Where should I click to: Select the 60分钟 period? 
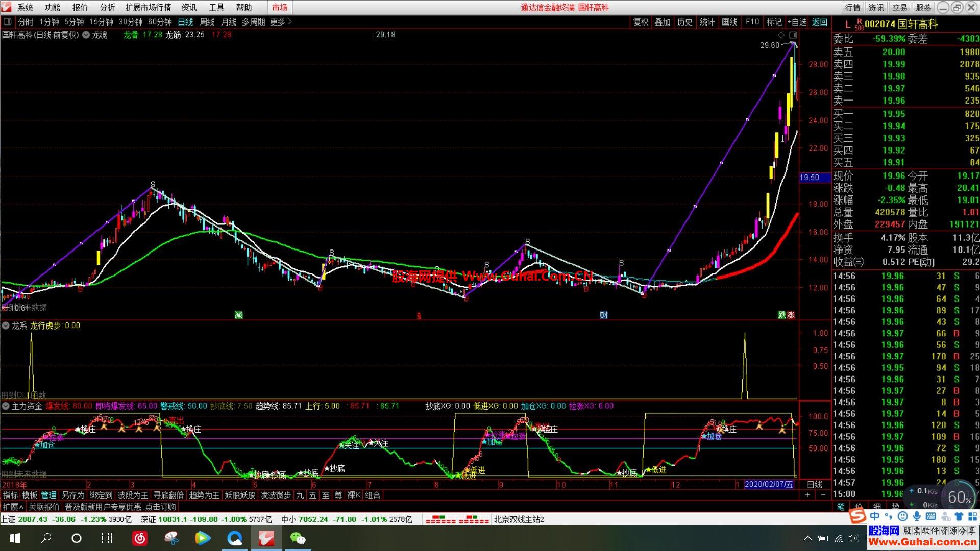pyautogui.click(x=160, y=22)
